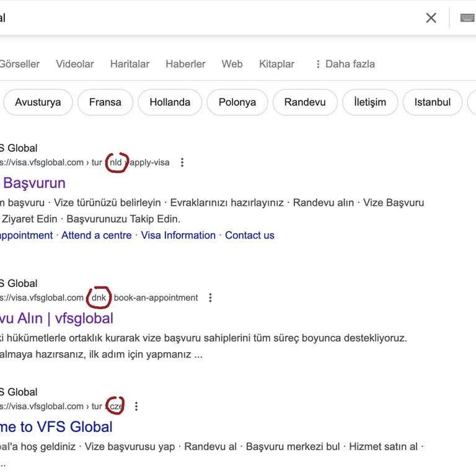Select the Fransa filter chip
476x476 pixels.
[105, 102]
